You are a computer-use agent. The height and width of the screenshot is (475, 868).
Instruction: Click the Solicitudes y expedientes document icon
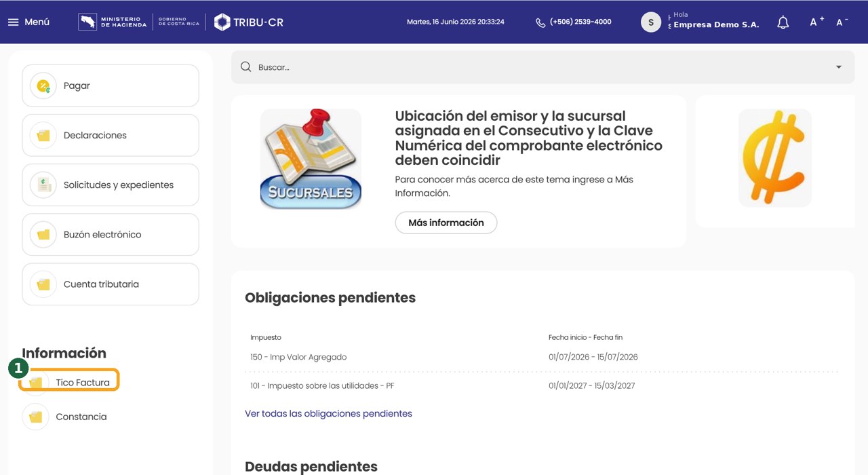[x=43, y=185]
